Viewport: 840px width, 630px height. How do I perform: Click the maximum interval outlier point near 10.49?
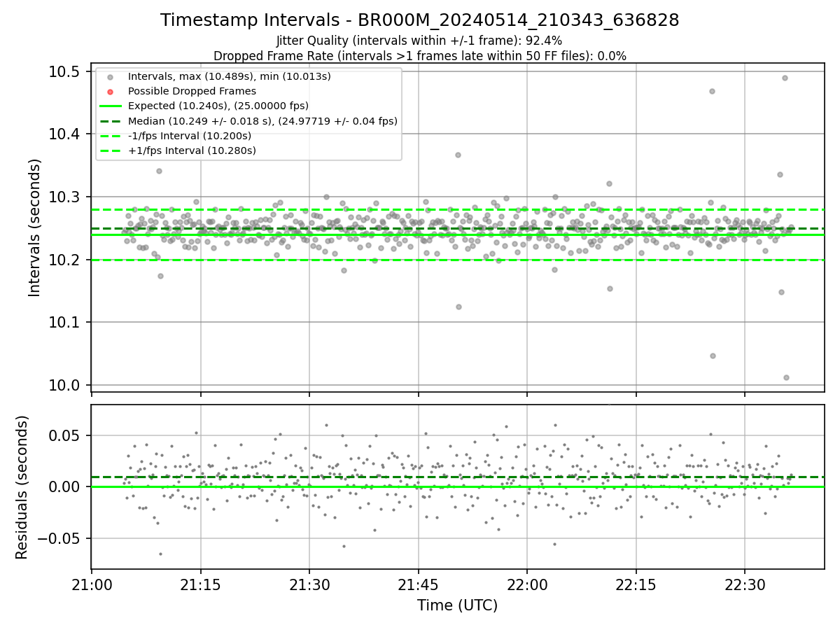click(785, 78)
